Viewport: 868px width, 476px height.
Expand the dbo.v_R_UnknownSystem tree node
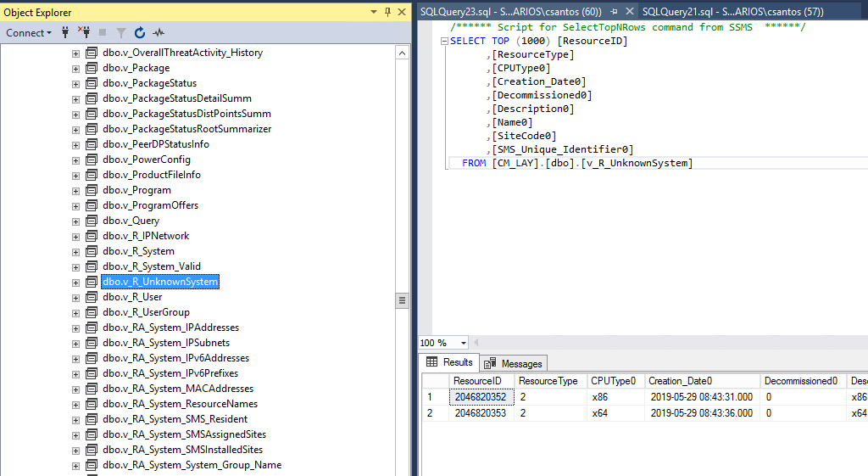pyautogui.click(x=75, y=282)
